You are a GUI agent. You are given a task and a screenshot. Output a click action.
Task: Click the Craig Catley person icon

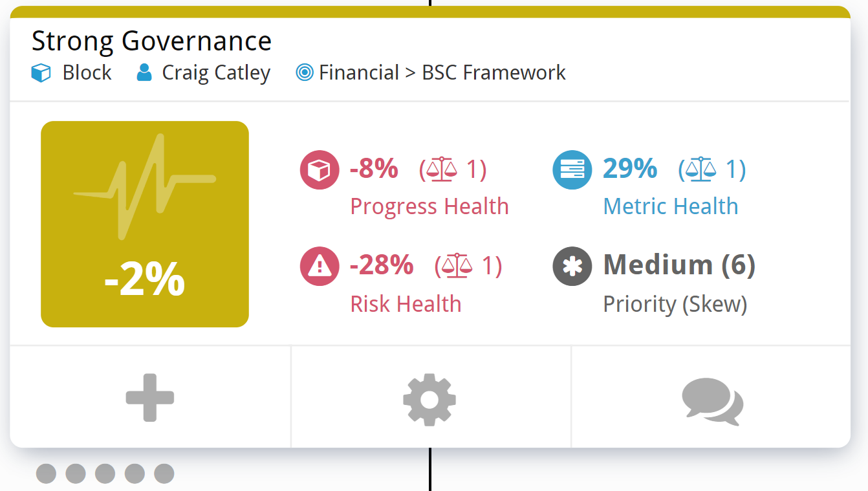(144, 72)
